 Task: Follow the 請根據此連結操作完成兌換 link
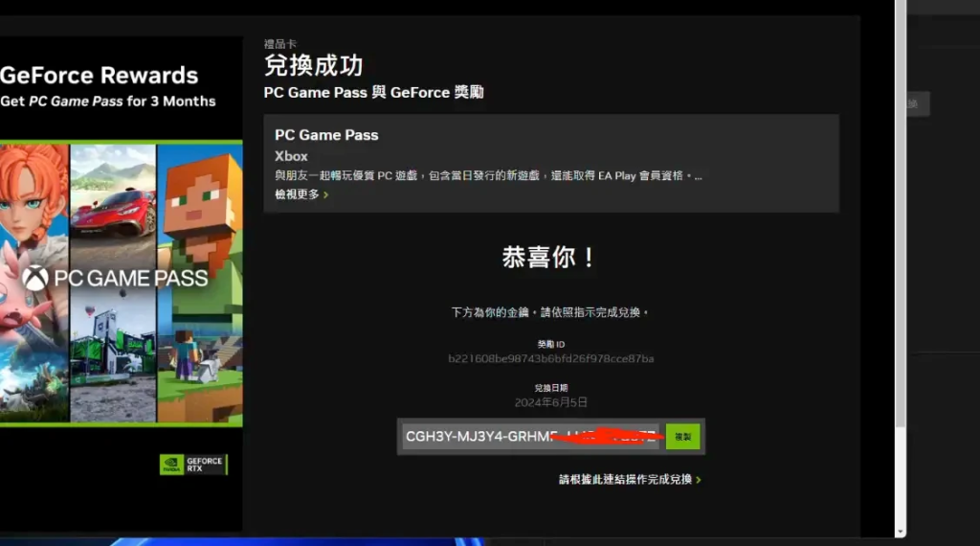pos(630,479)
